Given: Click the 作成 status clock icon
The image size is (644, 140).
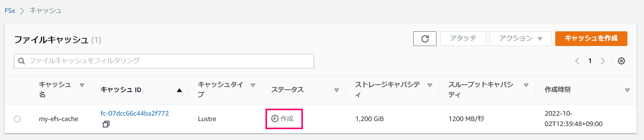Looking at the screenshot, I should (x=275, y=119).
